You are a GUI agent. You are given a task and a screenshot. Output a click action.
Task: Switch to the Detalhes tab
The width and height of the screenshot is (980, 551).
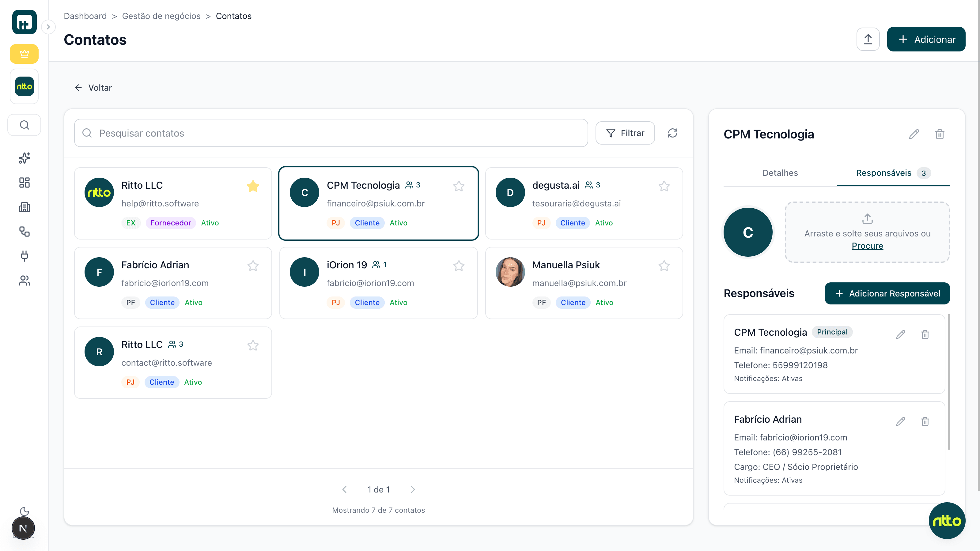pos(780,173)
